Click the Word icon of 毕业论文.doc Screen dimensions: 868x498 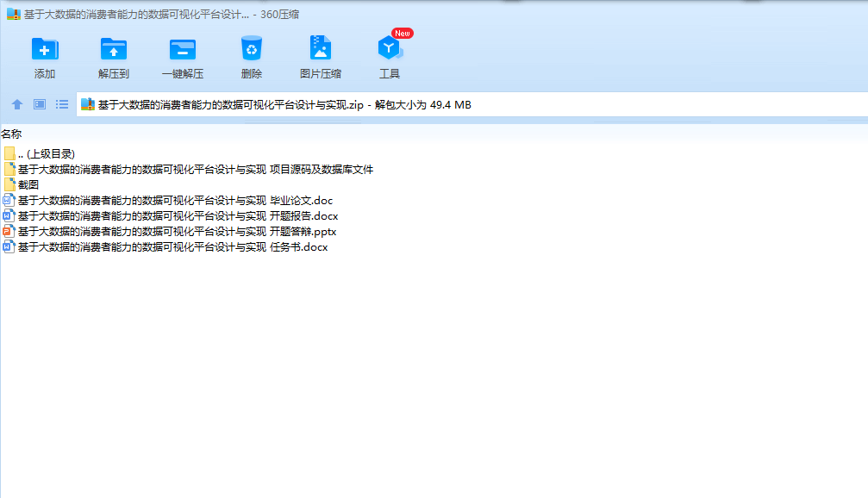9,200
